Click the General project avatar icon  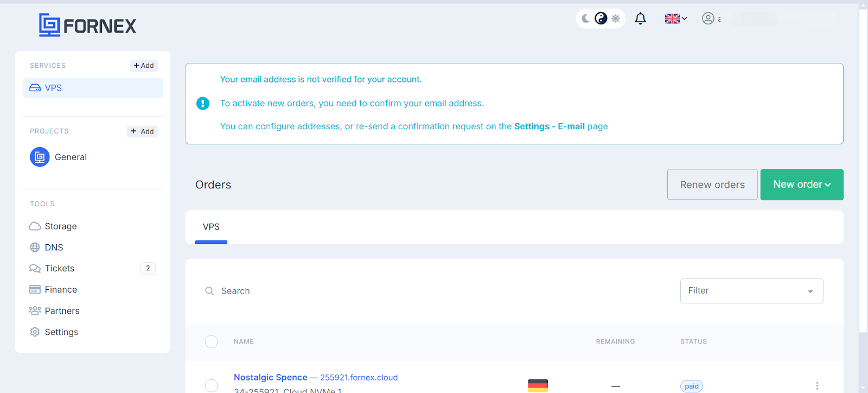click(x=40, y=157)
